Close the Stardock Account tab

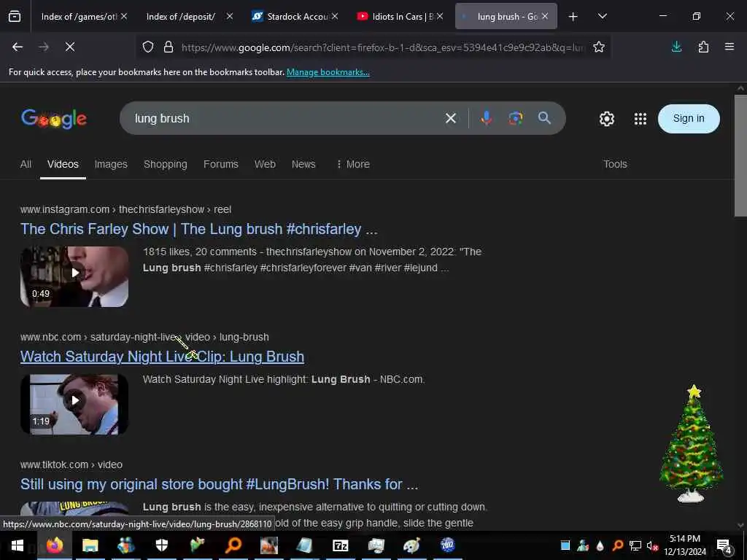tap(335, 16)
